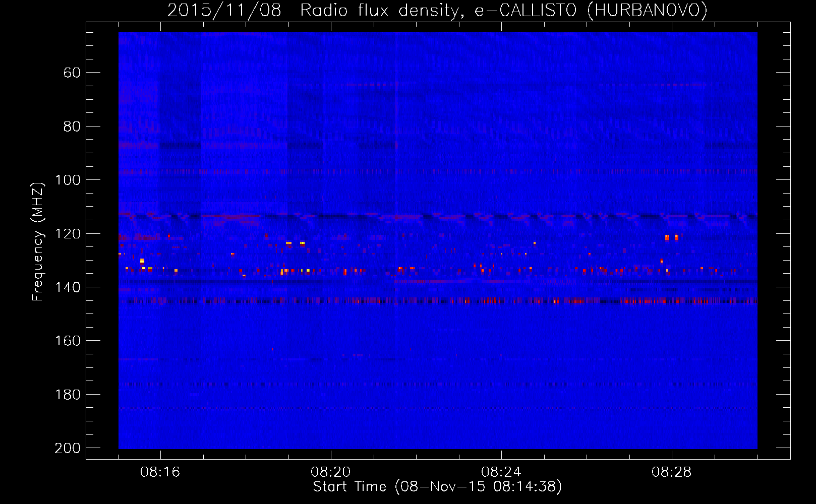Click the 08:24 time tick label
Screen dimensions: 816x504
[501, 472]
